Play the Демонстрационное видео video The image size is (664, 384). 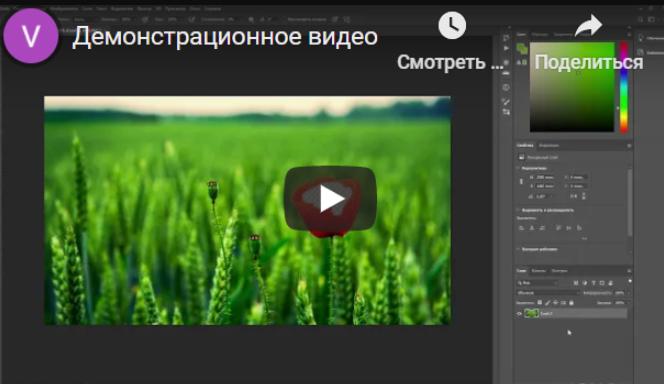pyautogui.click(x=330, y=199)
